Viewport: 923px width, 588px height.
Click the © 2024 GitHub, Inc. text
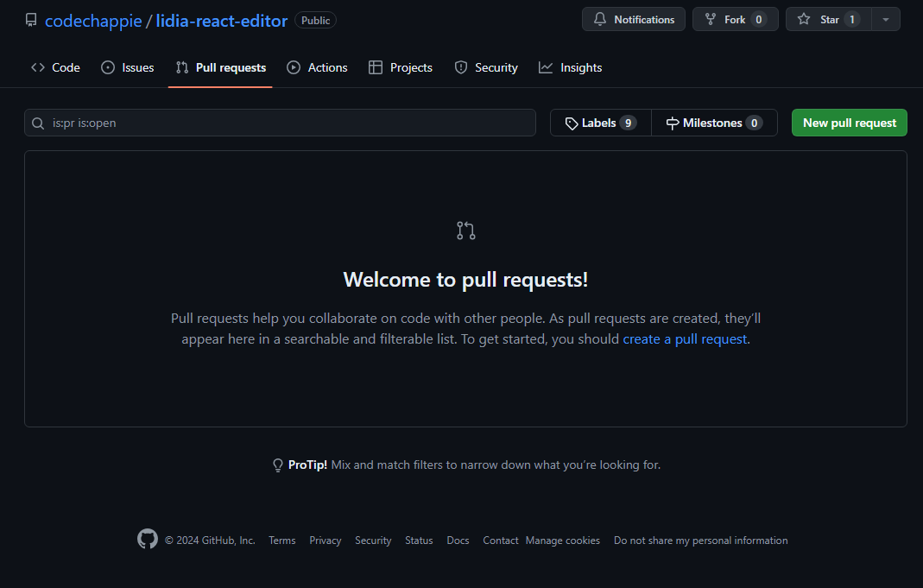[x=210, y=541]
